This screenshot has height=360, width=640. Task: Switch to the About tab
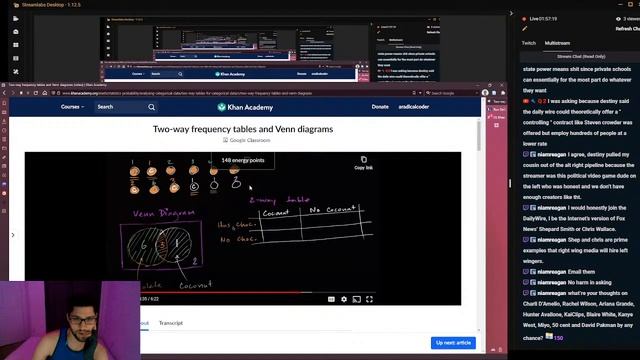tap(144, 323)
